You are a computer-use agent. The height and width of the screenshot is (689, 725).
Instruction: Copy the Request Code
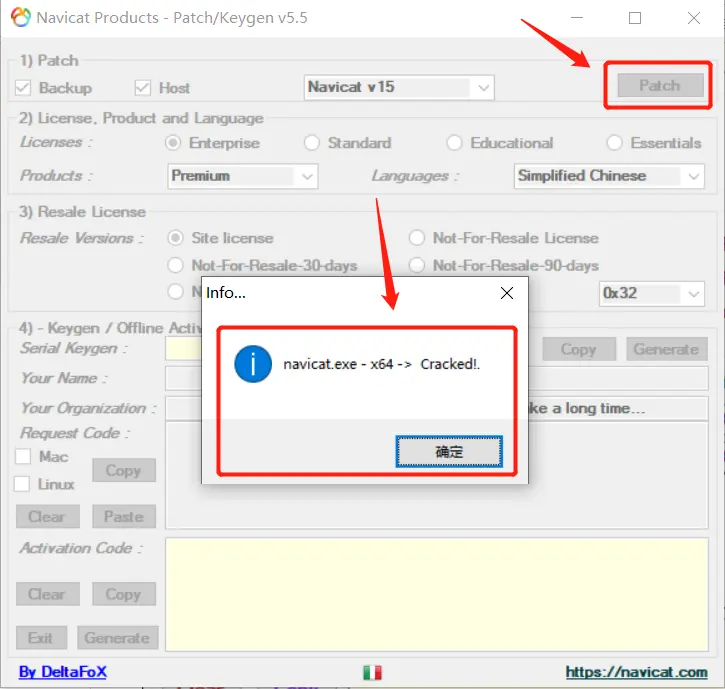124,470
